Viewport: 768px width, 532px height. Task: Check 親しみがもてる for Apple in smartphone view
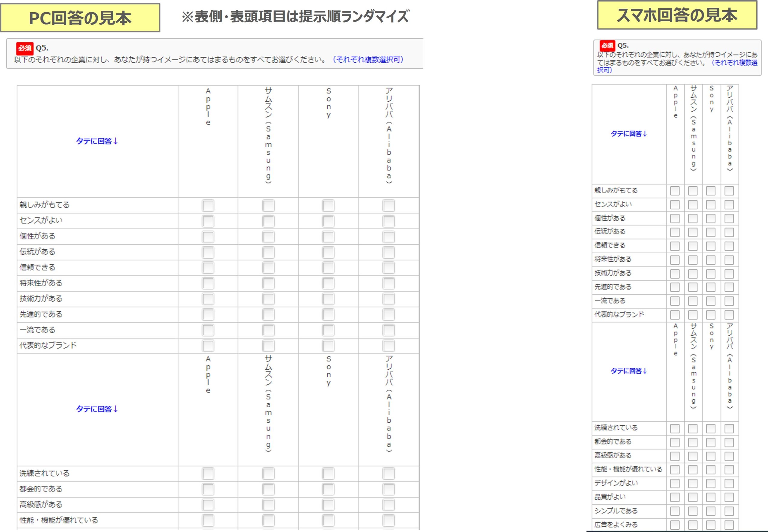click(x=675, y=191)
